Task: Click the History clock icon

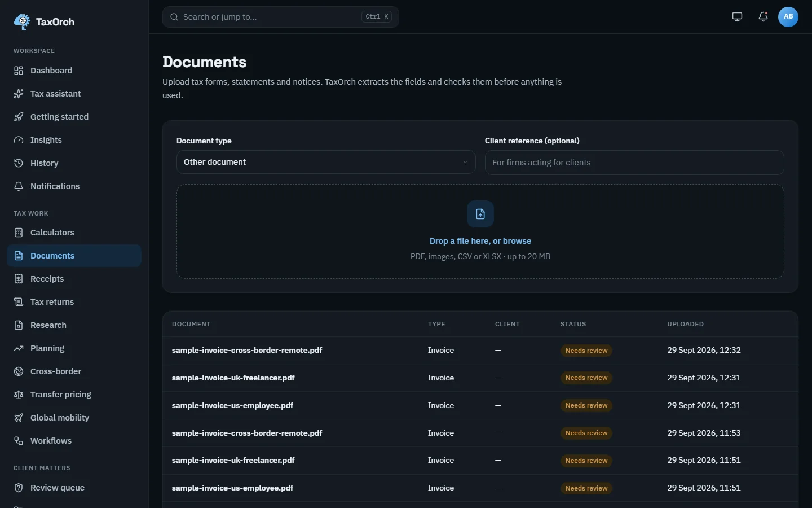Action: 19,163
